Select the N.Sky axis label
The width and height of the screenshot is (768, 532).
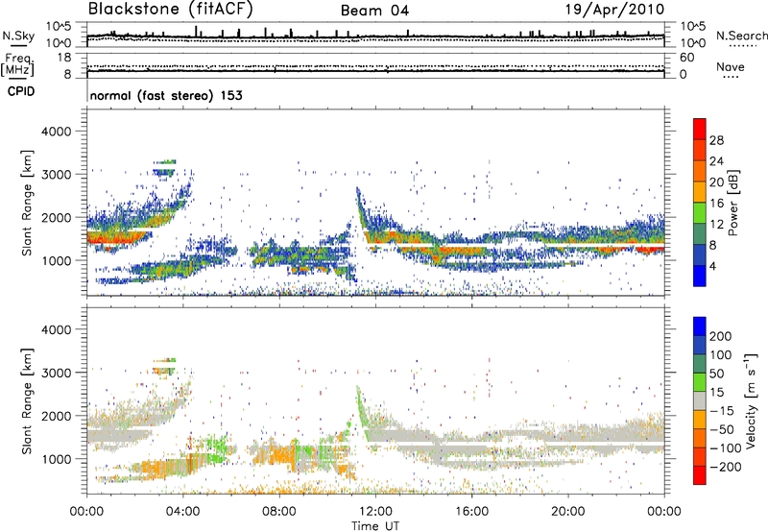point(18,36)
